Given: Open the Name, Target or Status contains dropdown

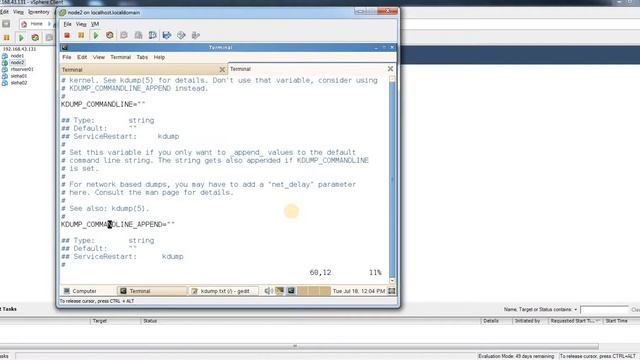Looking at the screenshot, I should click(576, 310).
